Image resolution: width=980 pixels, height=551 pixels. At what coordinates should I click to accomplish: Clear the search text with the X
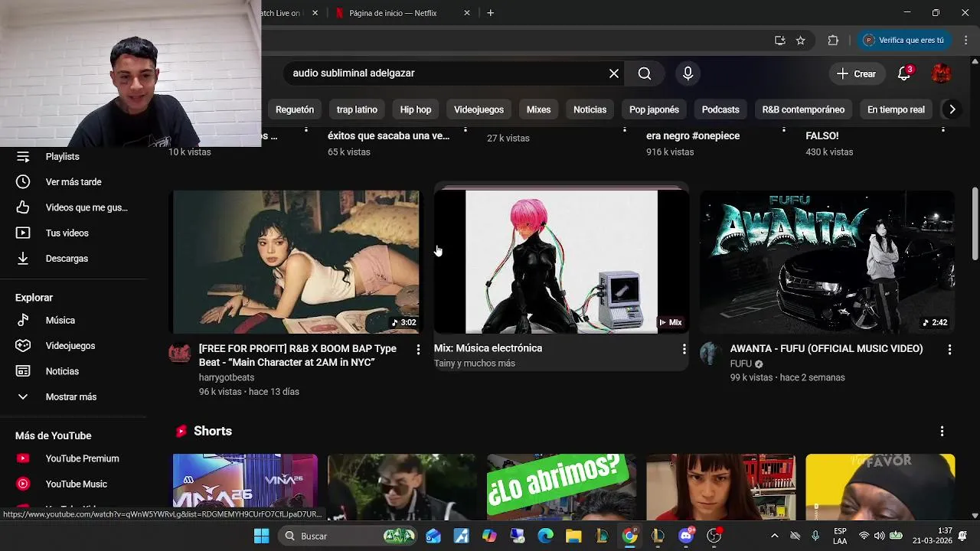(614, 73)
